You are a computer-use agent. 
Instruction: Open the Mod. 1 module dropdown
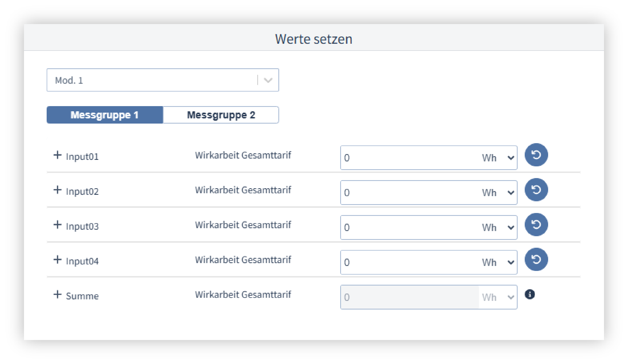[x=162, y=80]
